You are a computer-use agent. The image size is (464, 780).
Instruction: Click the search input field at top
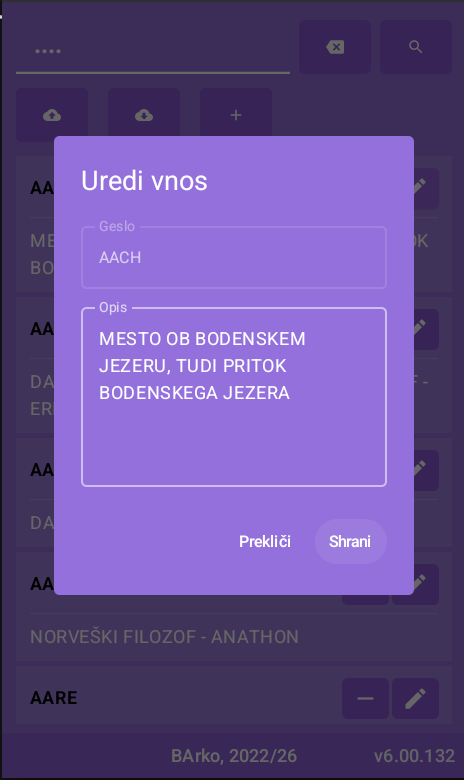[153, 51]
